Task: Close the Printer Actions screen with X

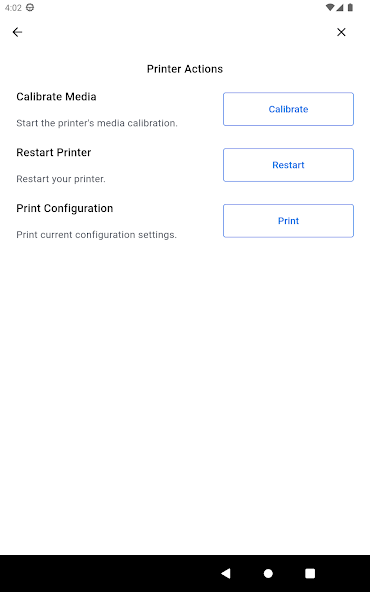Action: [x=341, y=32]
